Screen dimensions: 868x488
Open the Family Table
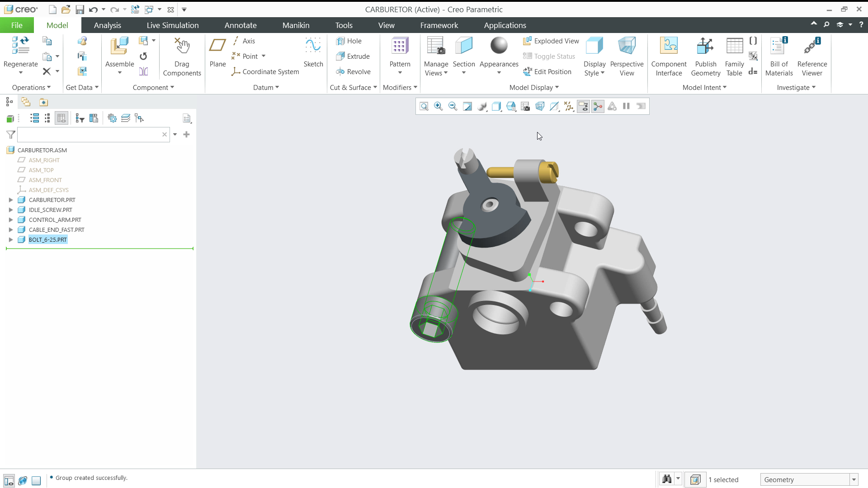[x=734, y=56]
